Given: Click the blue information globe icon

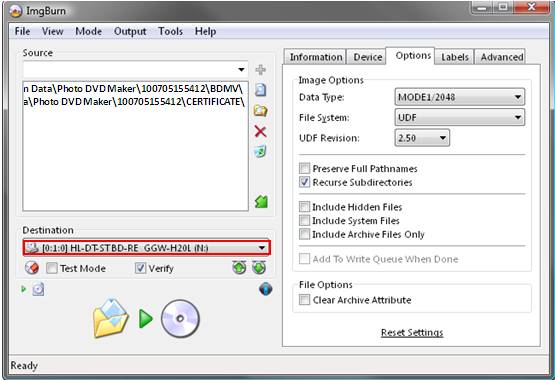Looking at the screenshot, I should (x=265, y=289).
